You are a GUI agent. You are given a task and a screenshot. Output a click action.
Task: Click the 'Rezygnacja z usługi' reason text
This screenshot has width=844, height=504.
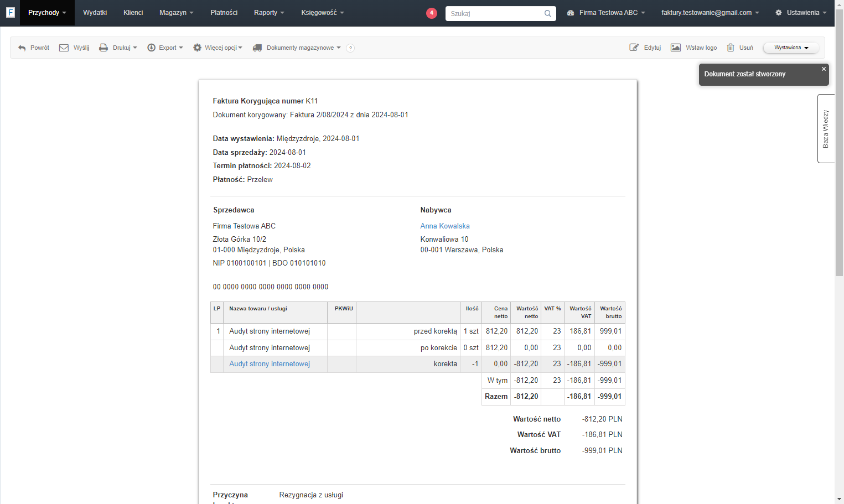click(311, 495)
